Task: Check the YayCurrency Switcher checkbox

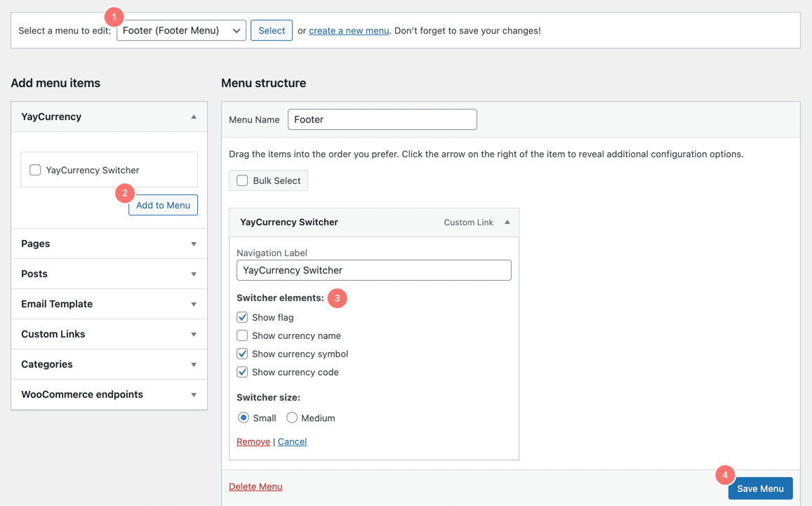Action: (35, 170)
